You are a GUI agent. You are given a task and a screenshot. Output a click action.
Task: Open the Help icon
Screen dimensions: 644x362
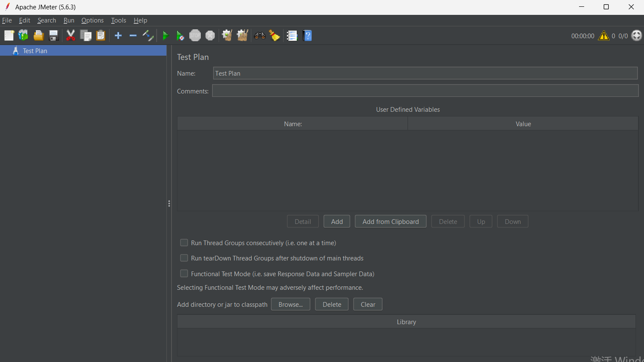click(308, 36)
